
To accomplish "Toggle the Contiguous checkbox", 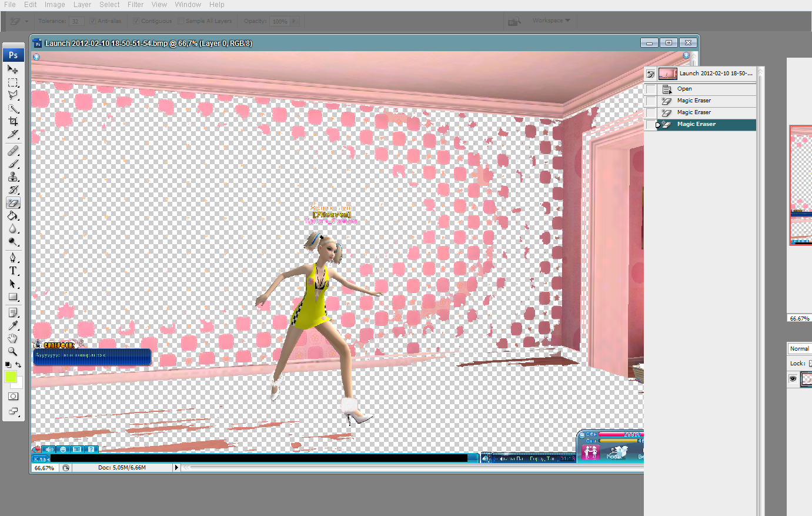I will 136,21.
